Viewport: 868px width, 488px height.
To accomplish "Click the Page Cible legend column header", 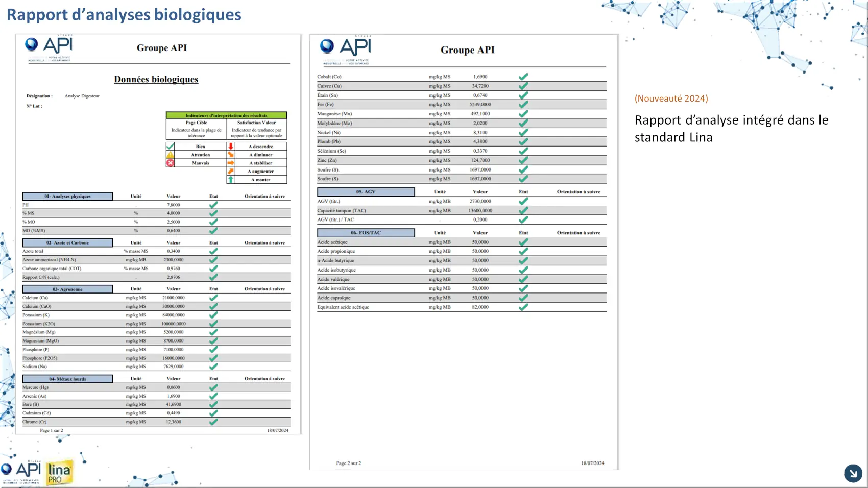I will point(196,123).
